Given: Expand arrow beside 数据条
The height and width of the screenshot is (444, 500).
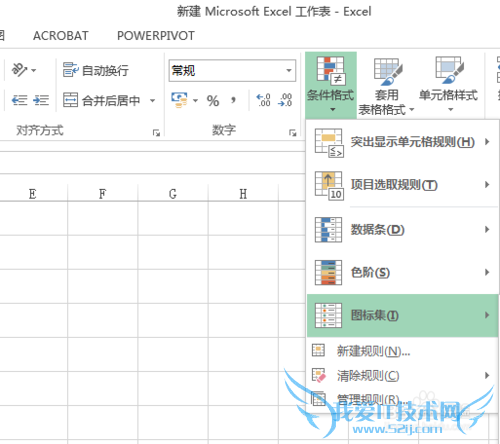Looking at the screenshot, I should pos(487,229).
